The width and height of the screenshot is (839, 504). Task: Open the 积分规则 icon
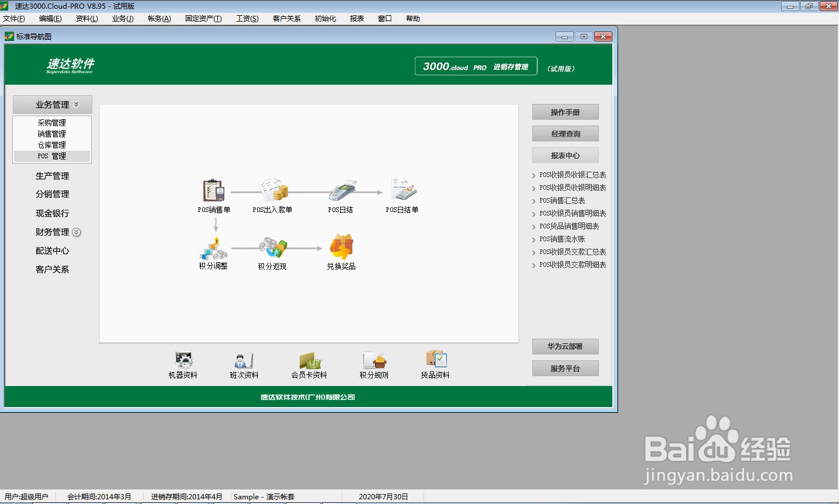[374, 360]
